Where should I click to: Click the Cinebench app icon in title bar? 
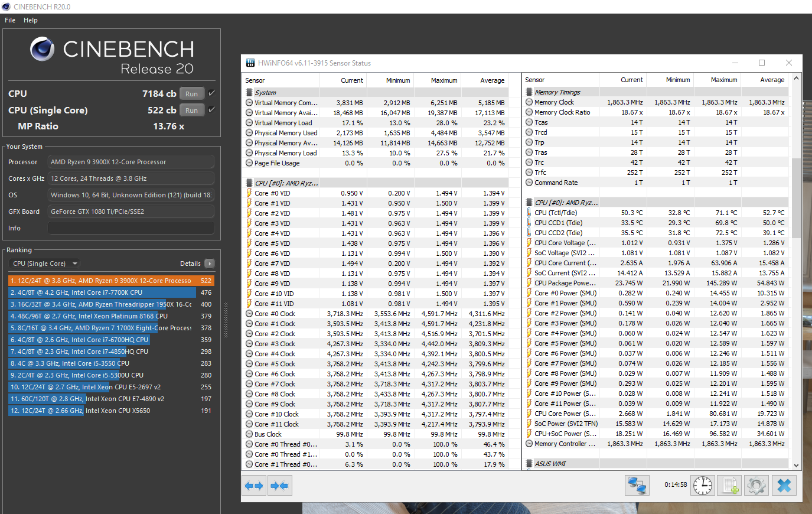point(6,6)
